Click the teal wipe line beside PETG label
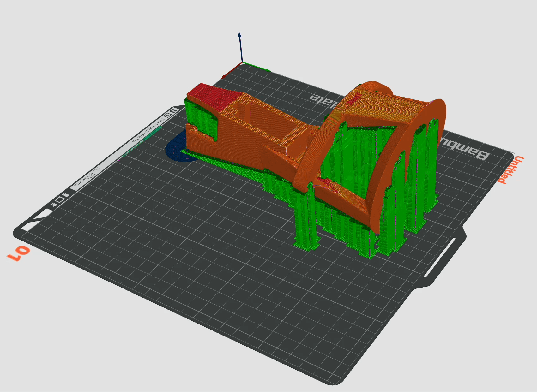Viewport: 537px width, 392px height. (142, 142)
